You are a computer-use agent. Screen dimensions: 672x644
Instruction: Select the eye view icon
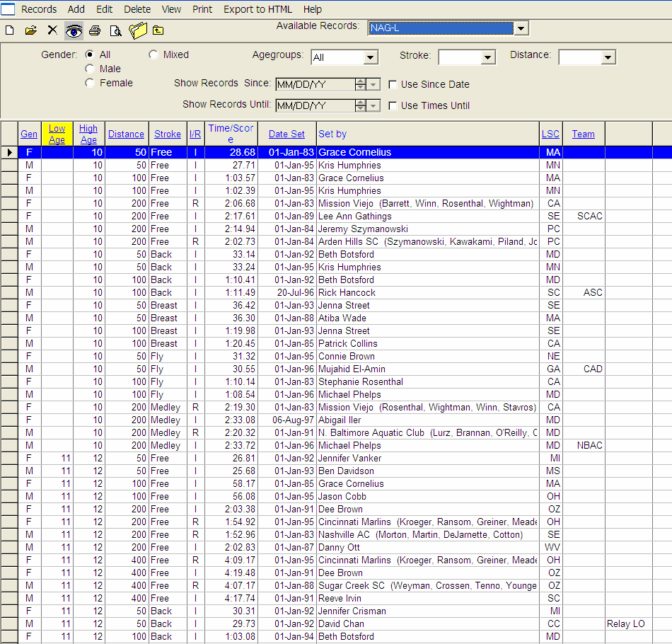(x=74, y=30)
